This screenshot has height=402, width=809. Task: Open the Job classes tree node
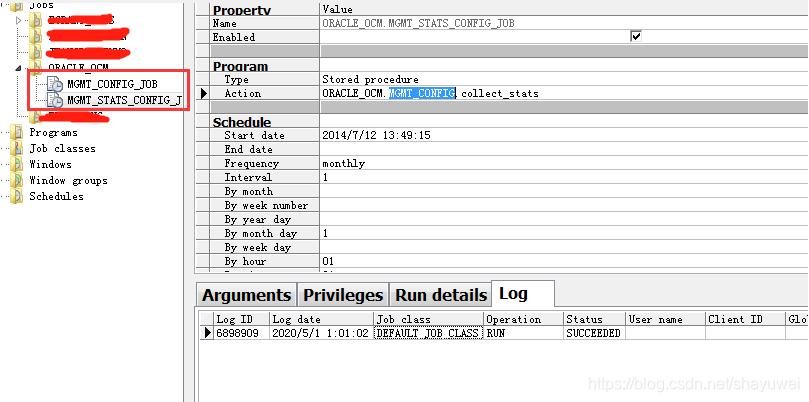[x=62, y=149]
